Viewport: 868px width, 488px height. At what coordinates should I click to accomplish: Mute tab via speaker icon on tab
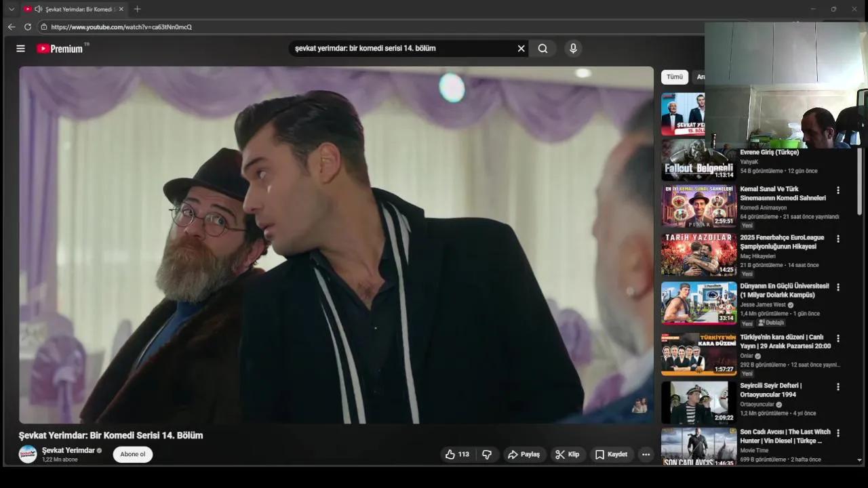(x=38, y=9)
